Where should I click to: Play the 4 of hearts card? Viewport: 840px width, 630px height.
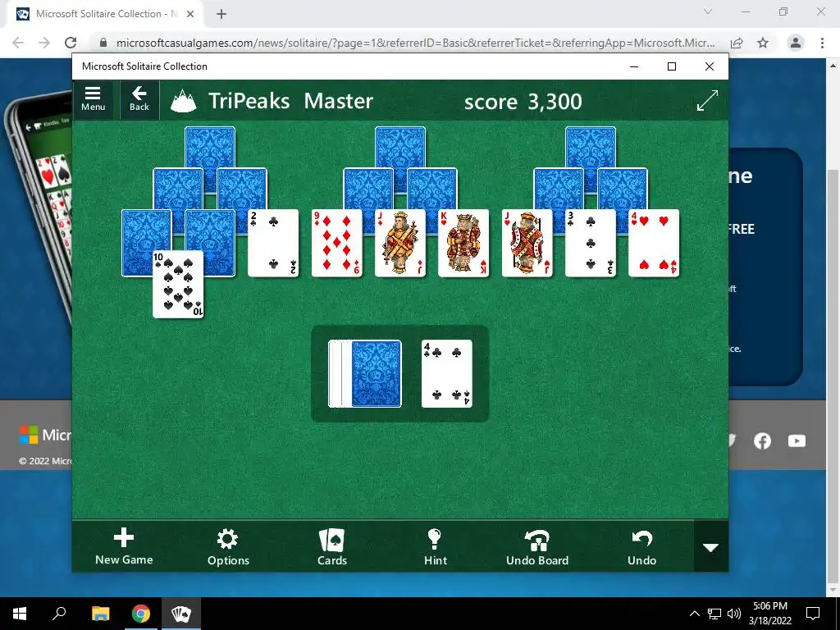(654, 243)
